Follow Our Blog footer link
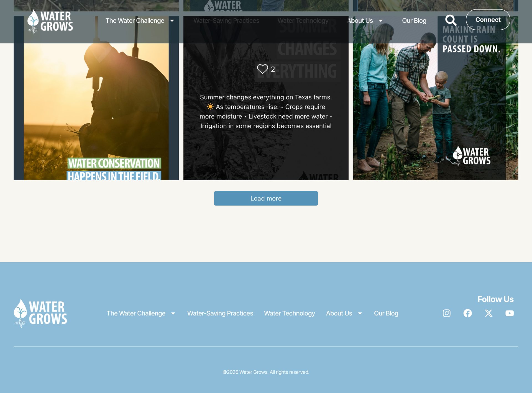Screen dimensions: 532x393 [386, 313]
